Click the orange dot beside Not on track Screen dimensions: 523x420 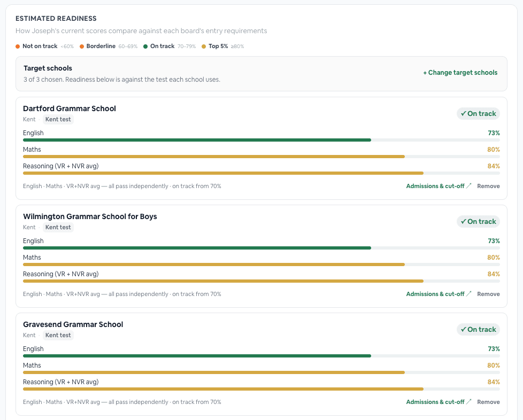18,46
